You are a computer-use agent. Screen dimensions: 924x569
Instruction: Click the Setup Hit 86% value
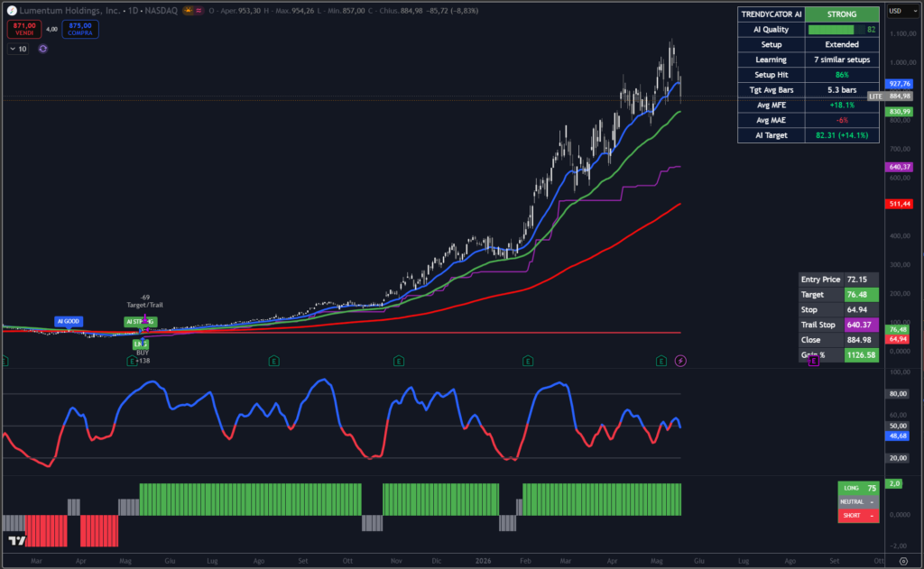842,75
